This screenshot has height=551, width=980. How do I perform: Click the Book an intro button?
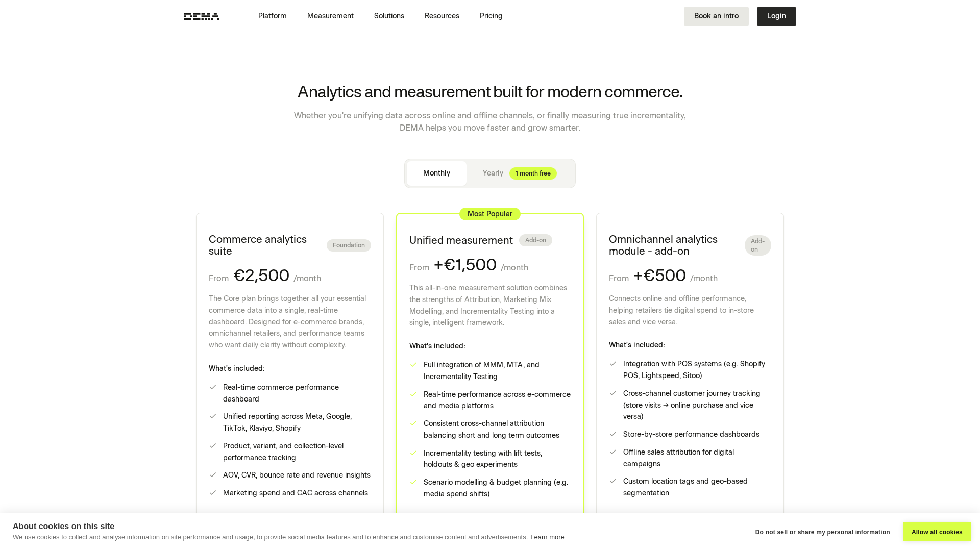pyautogui.click(x=716, y=16)
